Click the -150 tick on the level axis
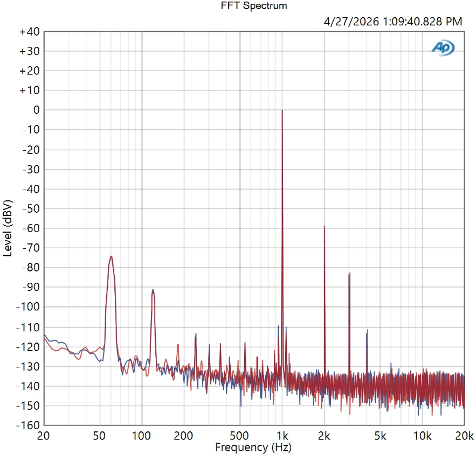Image resolution: width=476 pixels, height=454 pixels. (x=28, y=406)
